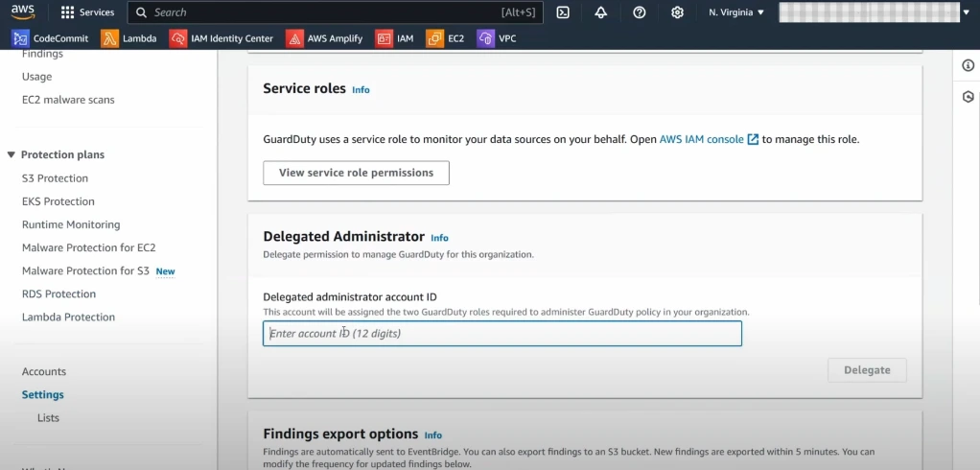Screen dimensions: 980x470
Task: Open the settings gear icon in header
Action: click(x=677, y=12)
